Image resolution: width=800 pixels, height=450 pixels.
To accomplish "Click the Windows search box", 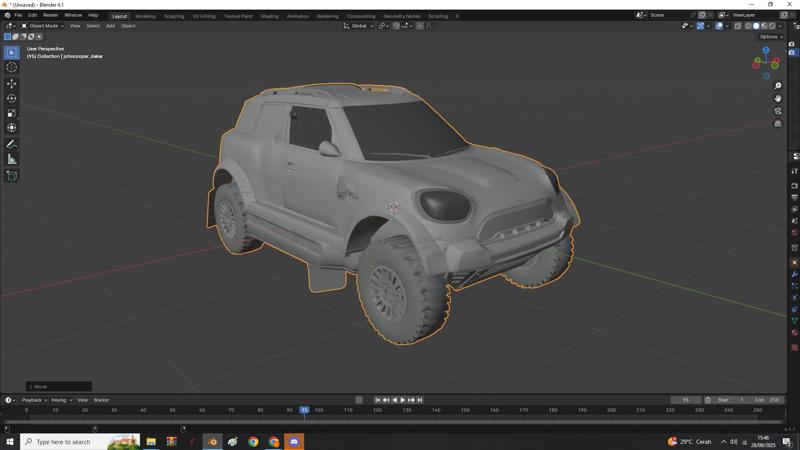I will pos(81,441).
